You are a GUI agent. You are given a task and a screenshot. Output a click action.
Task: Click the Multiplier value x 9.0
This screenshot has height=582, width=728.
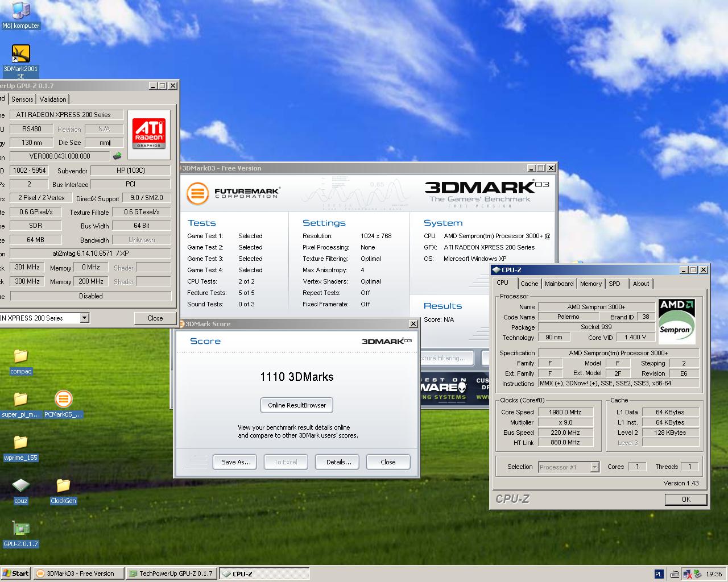pyautogui.click(x=566, y=422)
